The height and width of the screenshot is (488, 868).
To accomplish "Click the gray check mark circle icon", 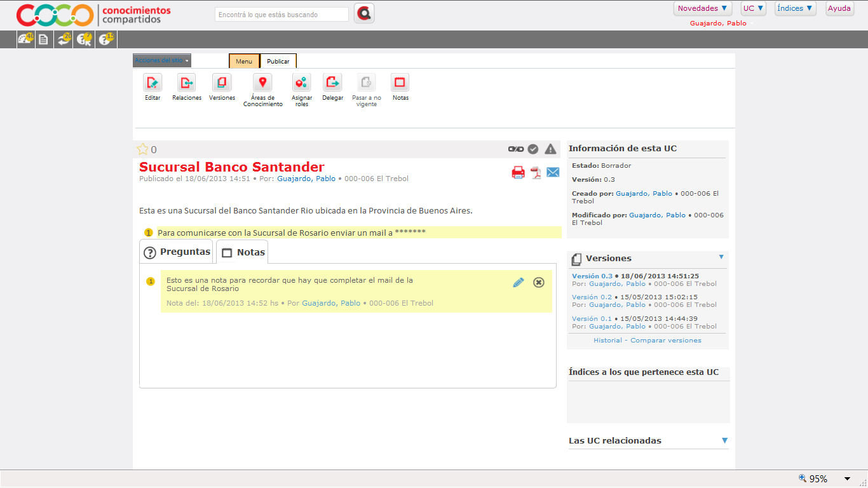I will point(533,149).
